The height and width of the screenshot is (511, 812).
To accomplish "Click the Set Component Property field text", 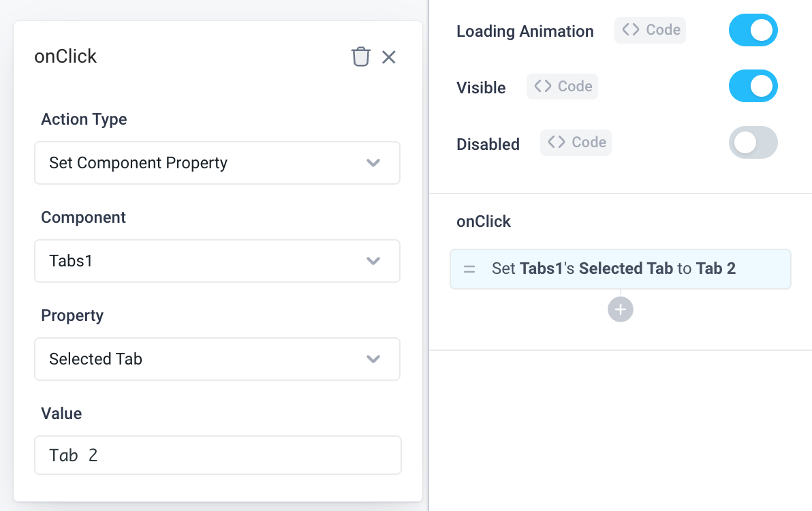I will point(138,163).
